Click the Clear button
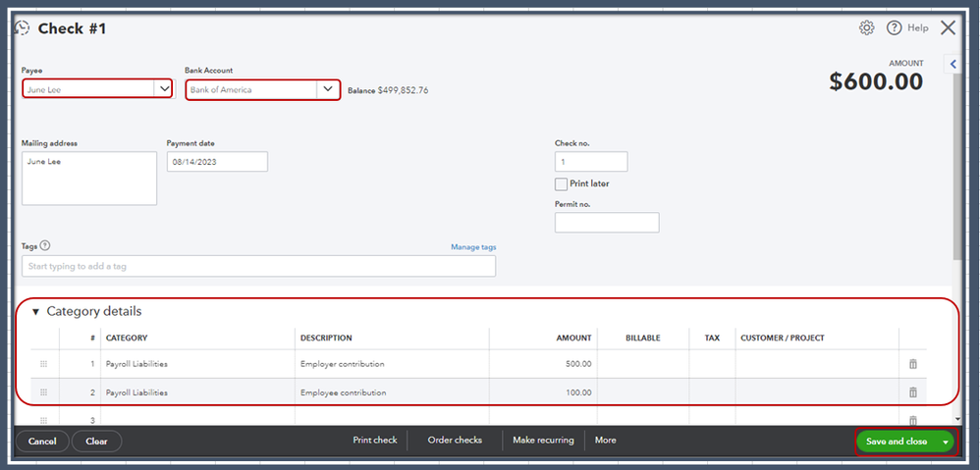Screen dimensions: 980x470 (x=97, y=442)
